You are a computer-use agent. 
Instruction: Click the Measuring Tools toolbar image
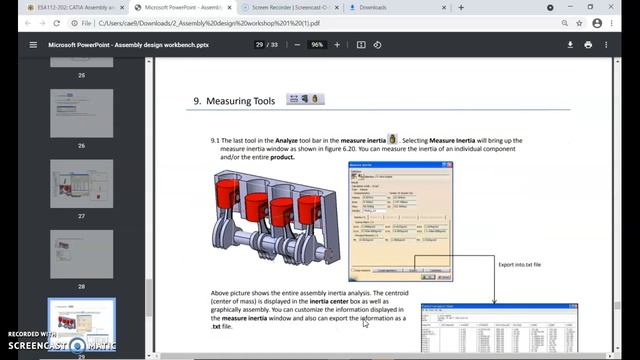pos(305,99)
